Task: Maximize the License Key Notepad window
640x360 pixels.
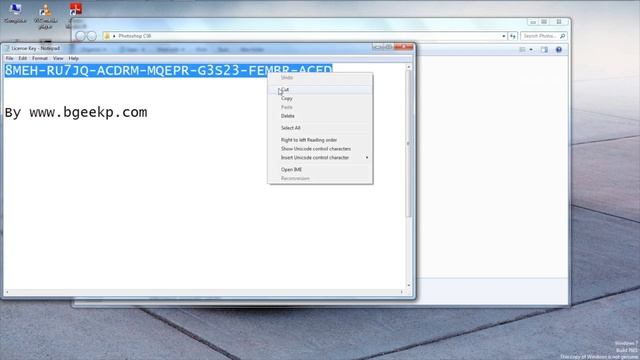Action: pos(388,47)
